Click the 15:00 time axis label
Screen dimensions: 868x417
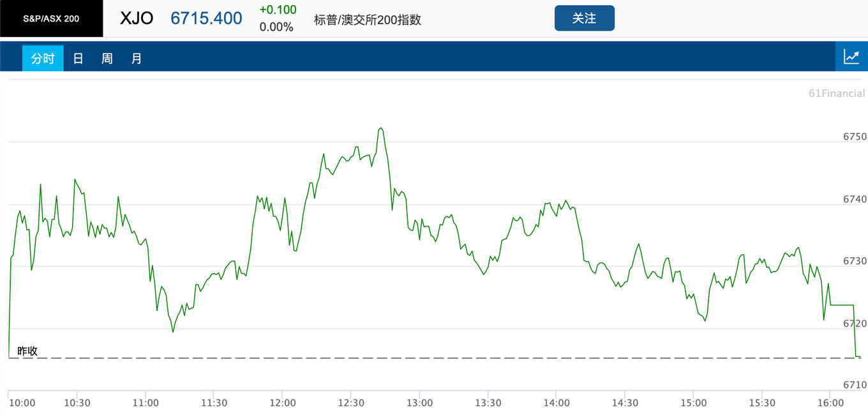pyautogui.click(x=694, y=403)
